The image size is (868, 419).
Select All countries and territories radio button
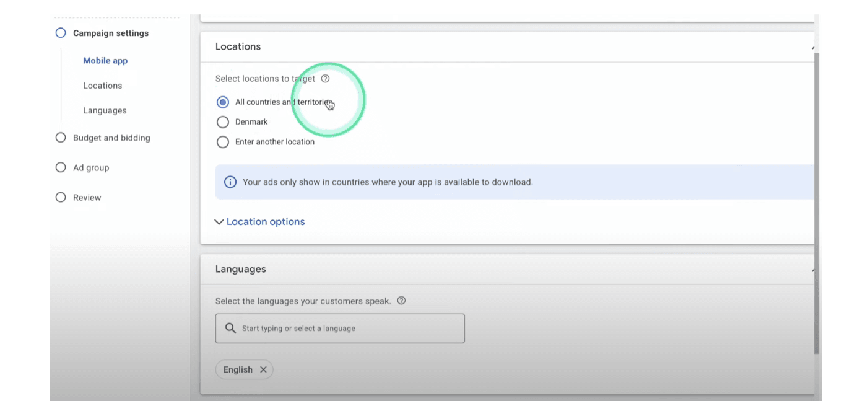tap(223, 102)
